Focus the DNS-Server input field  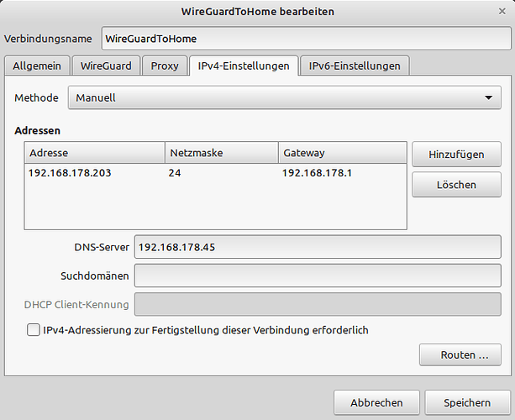coord(318,247)
